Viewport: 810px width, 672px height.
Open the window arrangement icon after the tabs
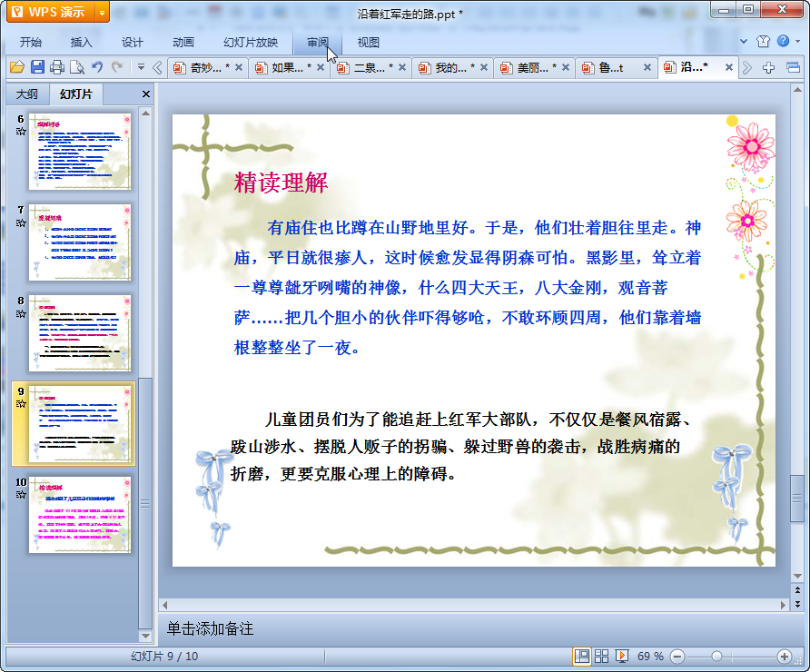coord(793,67)
